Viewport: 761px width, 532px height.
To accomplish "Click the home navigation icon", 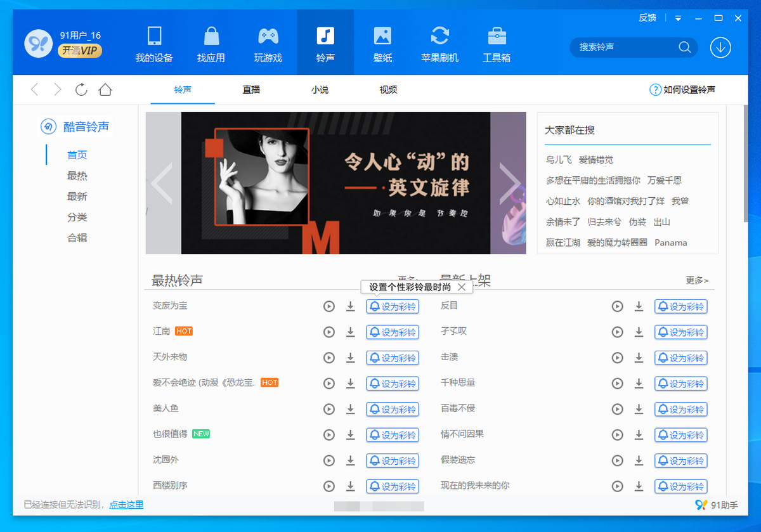I will [105, 89].
